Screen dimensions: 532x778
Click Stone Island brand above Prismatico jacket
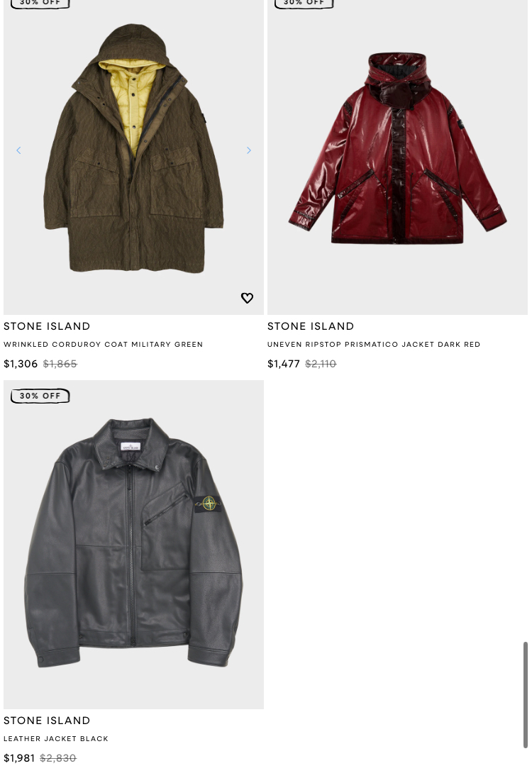click(x=311, y=326)
